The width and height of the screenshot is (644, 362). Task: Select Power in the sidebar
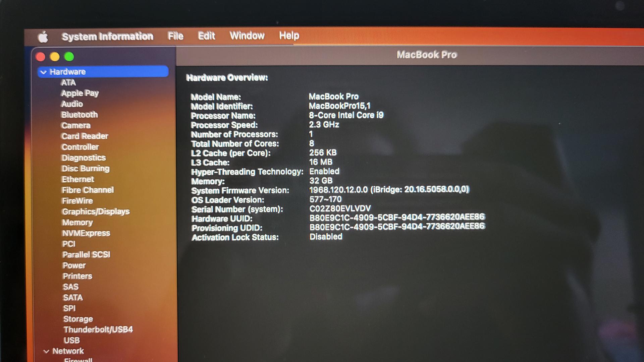[74, 265]
